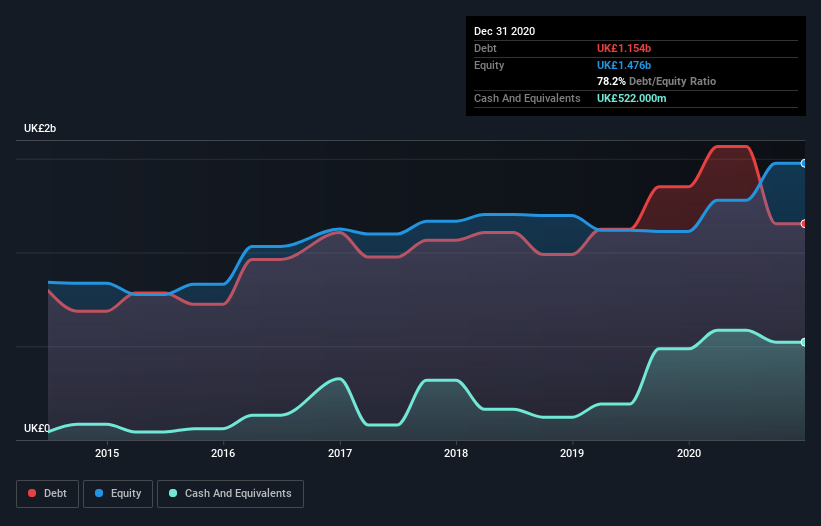This screenshot has height=526, width=821.
Task: Click the blue Equity legend dot
Action: (x=98, y=493)
